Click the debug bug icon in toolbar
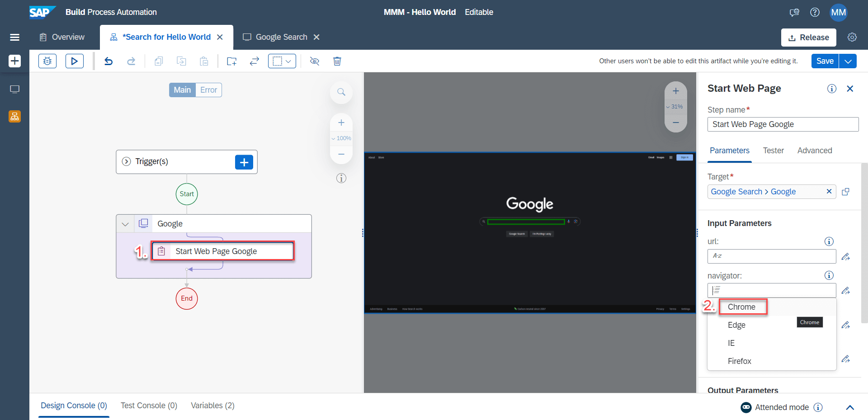The image size is (868, 420). [47, 61]
